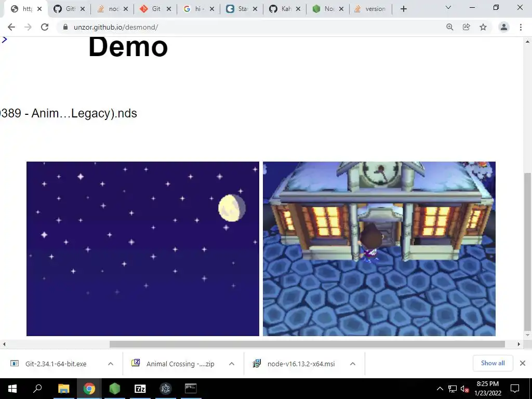Click the clock on the town hall

pos(380,173)
